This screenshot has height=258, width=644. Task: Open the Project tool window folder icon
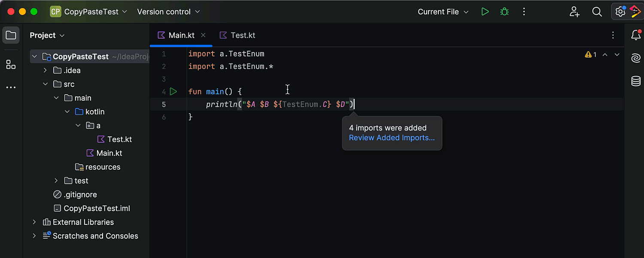(11, 35)
